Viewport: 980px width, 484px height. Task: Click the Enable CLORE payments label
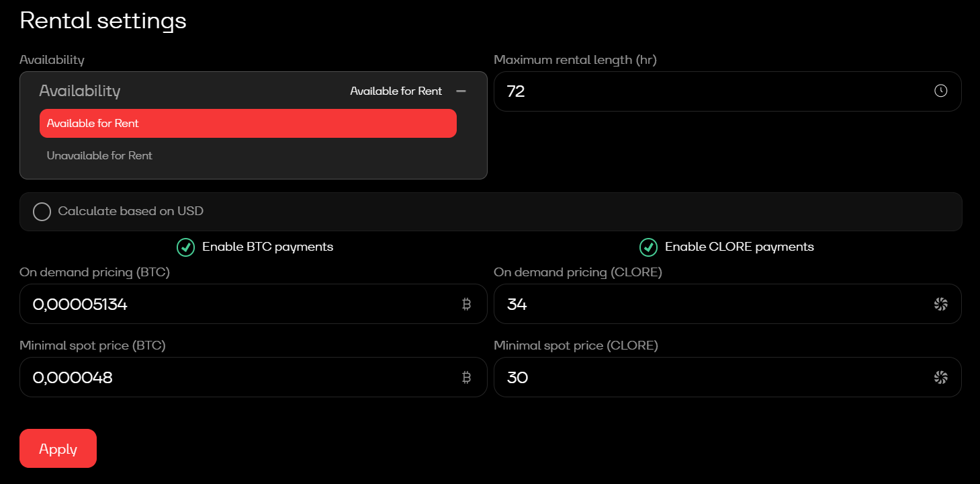point(739,247)
